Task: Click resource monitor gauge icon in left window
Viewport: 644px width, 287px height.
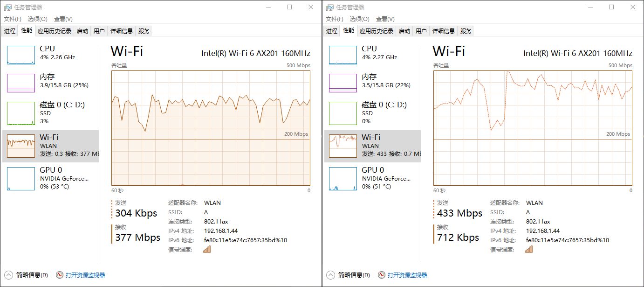Action: [x=60, y=275]
